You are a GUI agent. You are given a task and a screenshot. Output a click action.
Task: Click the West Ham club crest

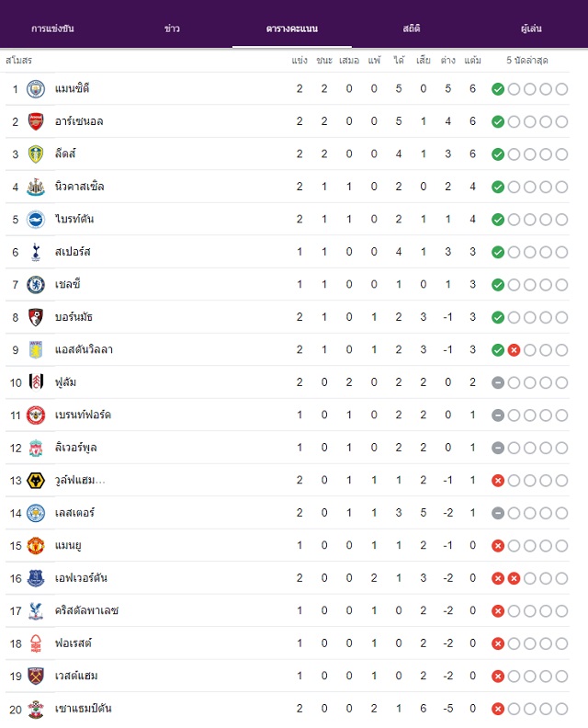pyautogui.click(x=36, y=676)
